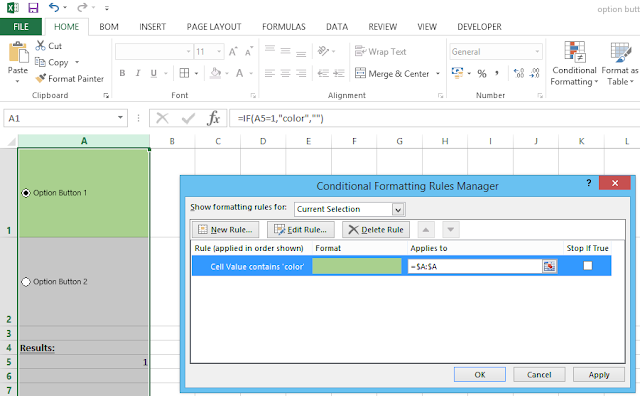Click Decrease Indent icon
The height and width of the screenshot is (396, 640).
[323, 73]
